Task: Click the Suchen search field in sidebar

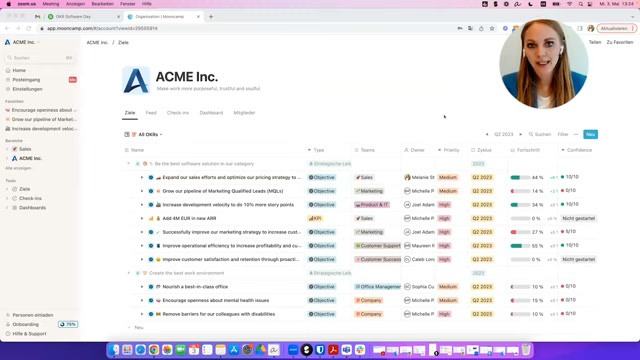Action: tap(40, 58)
